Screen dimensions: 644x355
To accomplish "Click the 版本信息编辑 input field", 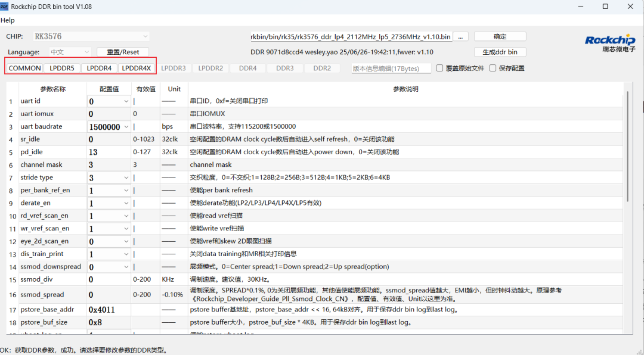I will point(391,68).
